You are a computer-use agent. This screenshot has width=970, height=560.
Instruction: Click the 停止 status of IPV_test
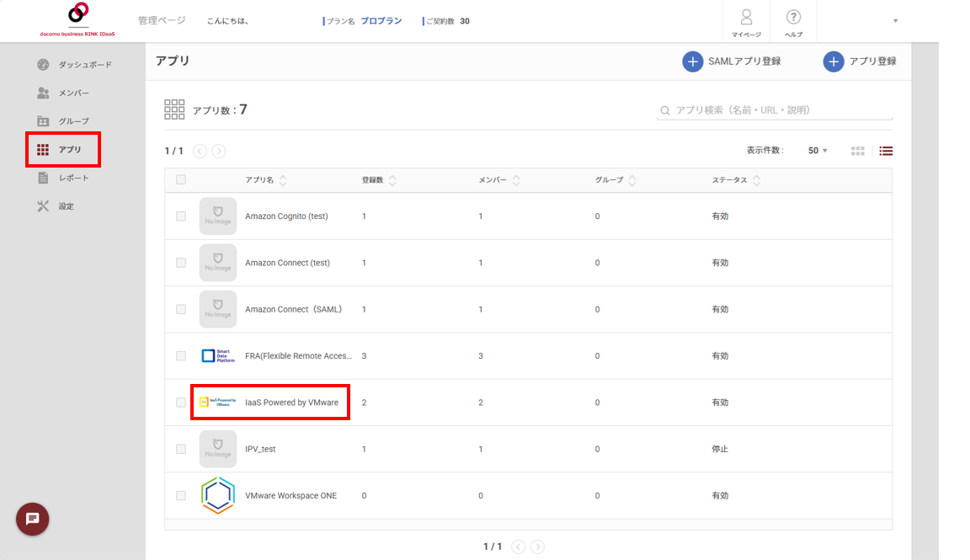coord(720,449)
